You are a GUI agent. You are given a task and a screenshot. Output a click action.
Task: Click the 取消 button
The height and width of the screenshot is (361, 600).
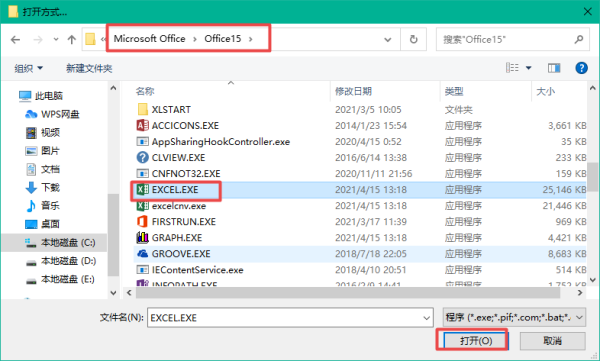[x=552, y=340]
